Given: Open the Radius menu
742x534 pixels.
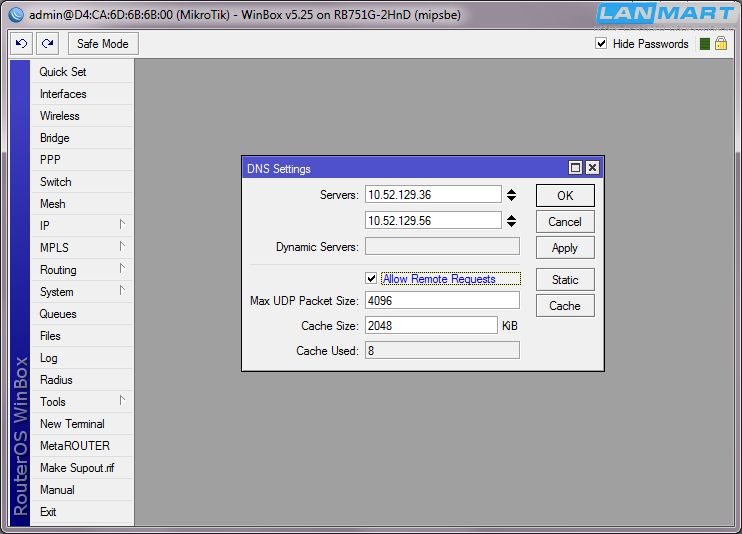Looking at the screenshot, I should 81,380.
